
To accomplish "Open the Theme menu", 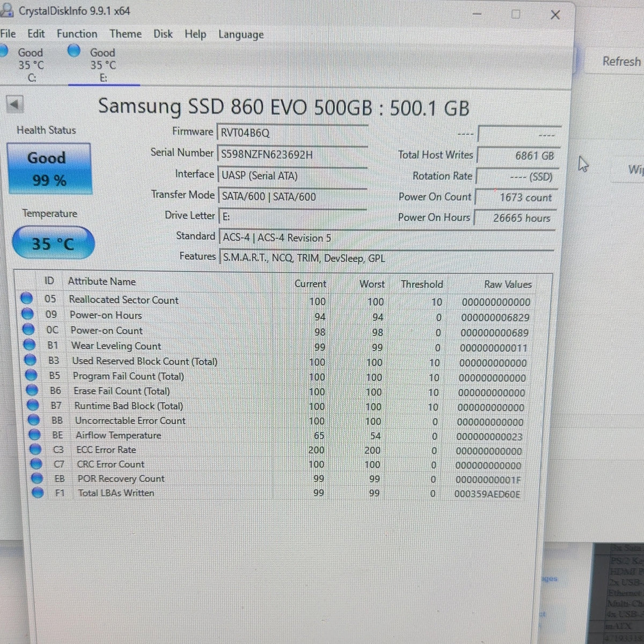I will click(126, 34).
